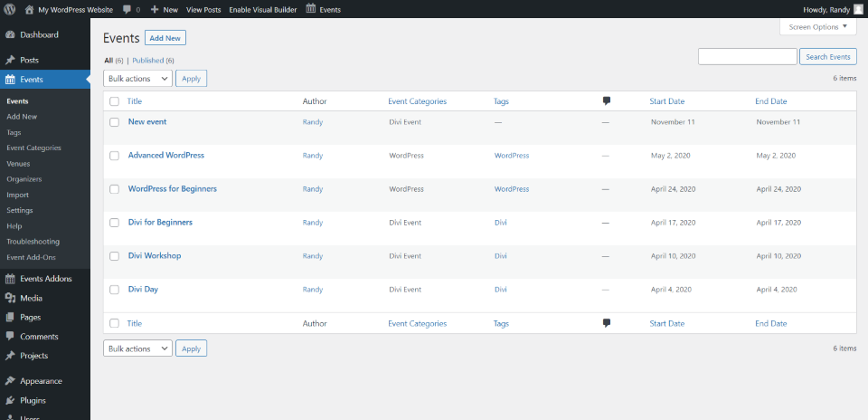Open the comments bubble icon in admin bar
This screenshot has width=868, height=420.
point(127,10)
